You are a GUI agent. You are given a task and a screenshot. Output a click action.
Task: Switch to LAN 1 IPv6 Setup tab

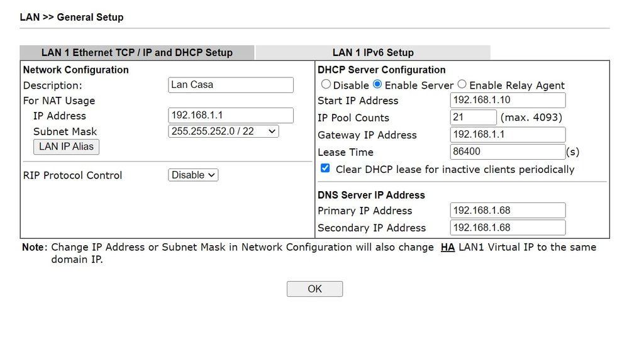click(373, 53)
